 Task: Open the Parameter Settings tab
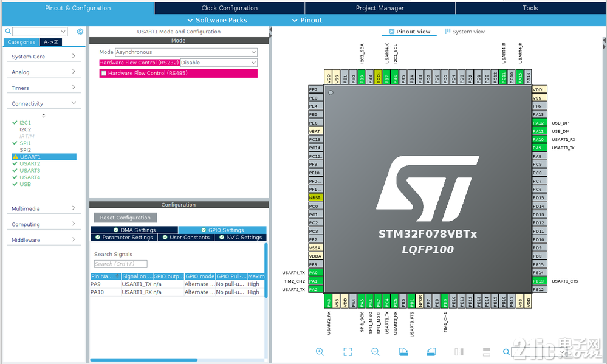click(124, 238)
